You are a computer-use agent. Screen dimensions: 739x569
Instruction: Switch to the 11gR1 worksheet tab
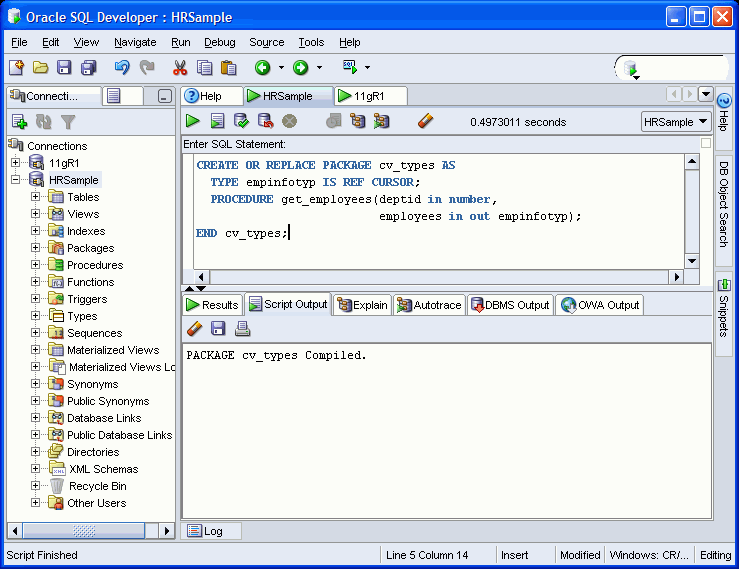point(371,96)
